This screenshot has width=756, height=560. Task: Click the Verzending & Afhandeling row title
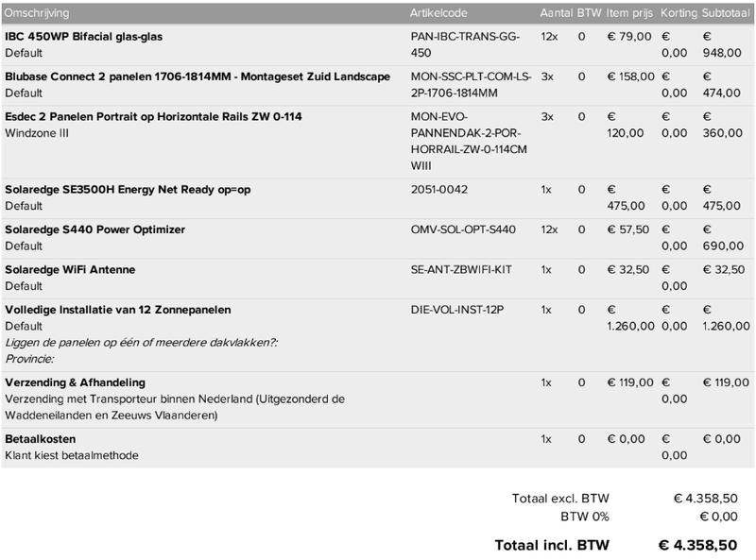pos(75,382)
